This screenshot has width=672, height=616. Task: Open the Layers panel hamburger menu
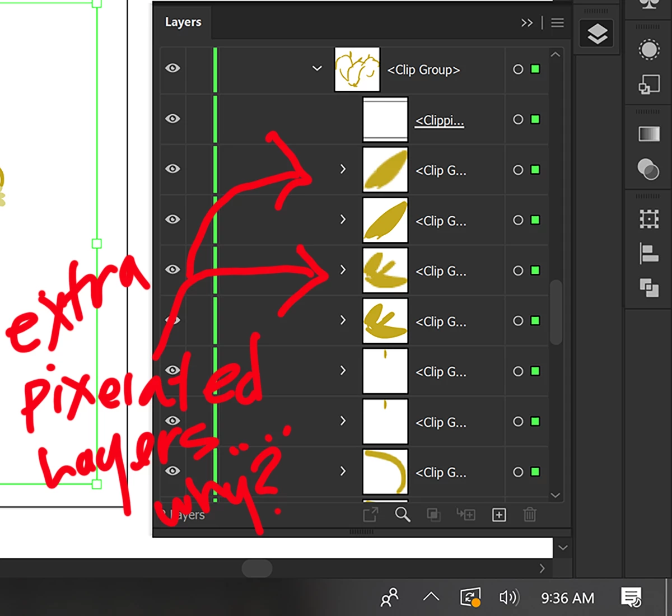coord(557,23)
